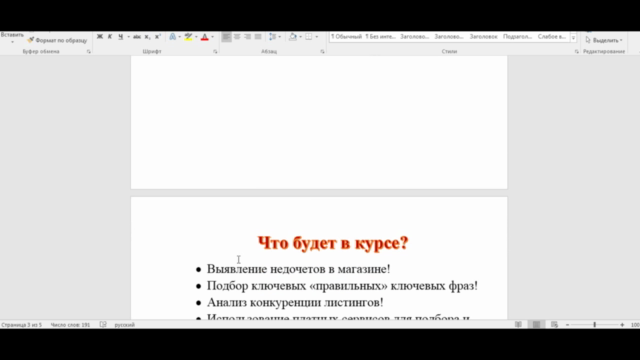Screen dimensions: 640x360
Task: Click Число слов: 191 word count
Action: pyautogui.click(x=70, y=325)
